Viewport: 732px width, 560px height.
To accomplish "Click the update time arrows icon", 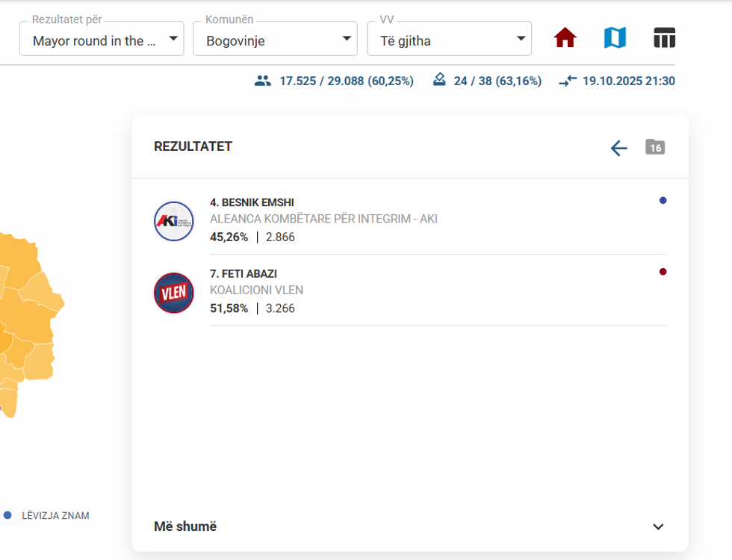I will tap(568, 81).
